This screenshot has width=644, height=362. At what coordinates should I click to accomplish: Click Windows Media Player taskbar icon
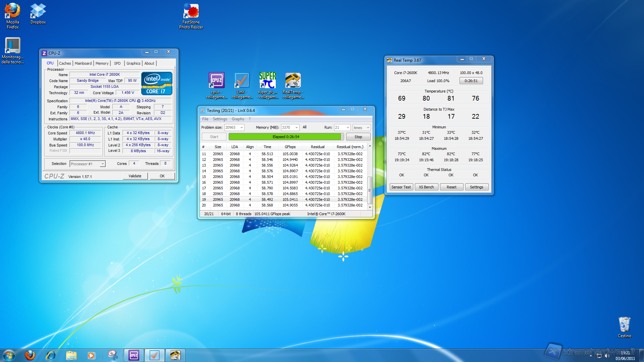tap(91, 355)
